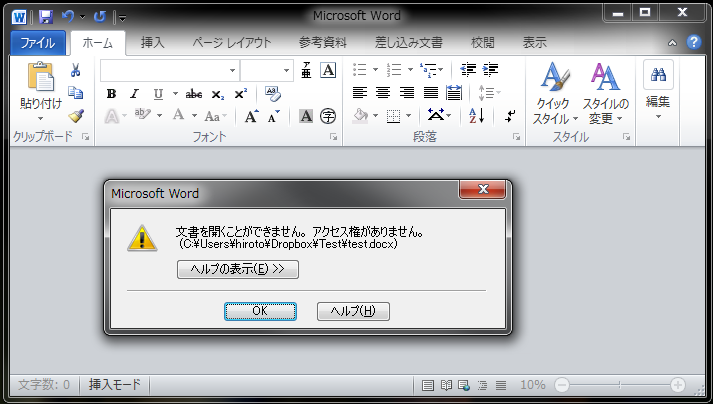Select the Format Painter brush icon

(x=76, y=116)
